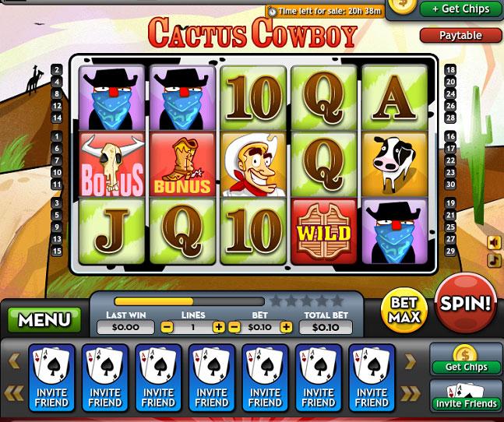Viewport: 504px width, 422px height.
Task: Select the first Invite Friend card
Action: (51, 378)
